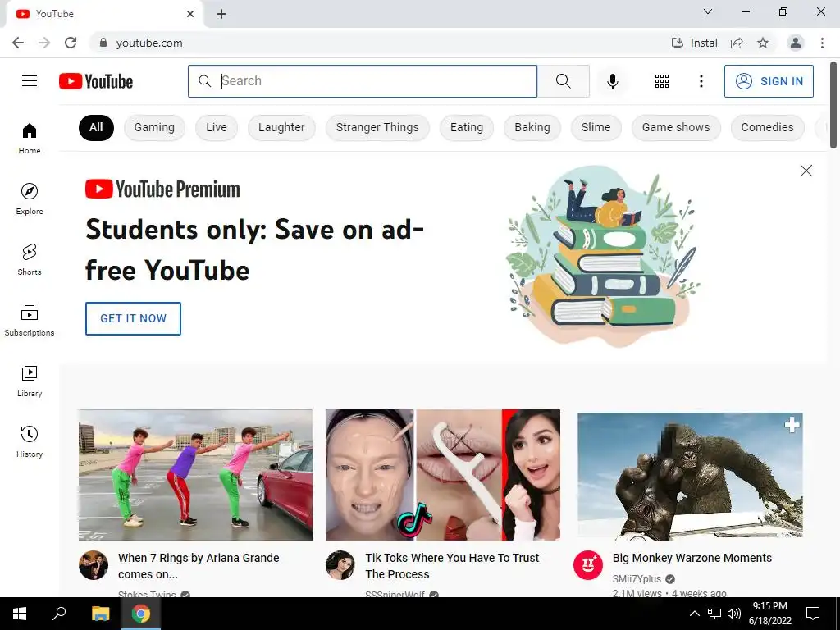Open 'When 7 Rings by Ariana Grande' title
840x630 pixels.
[x=199, y=566]
